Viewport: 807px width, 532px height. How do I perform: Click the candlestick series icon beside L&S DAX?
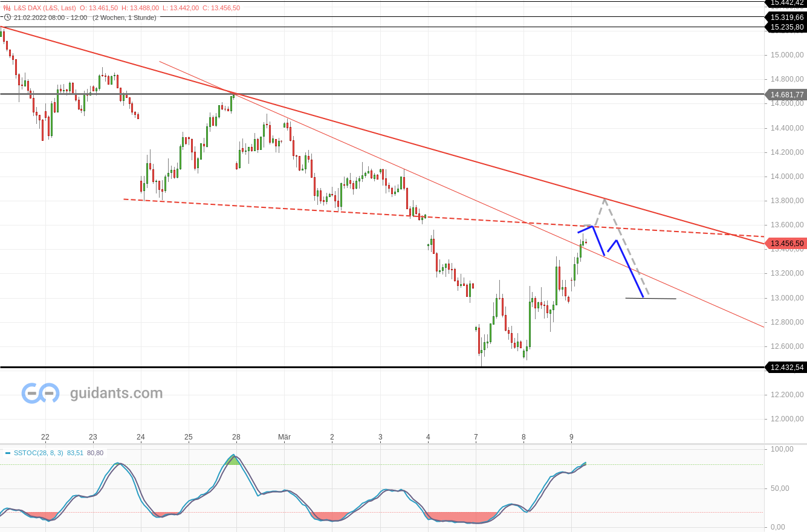[x=7, y=8]
